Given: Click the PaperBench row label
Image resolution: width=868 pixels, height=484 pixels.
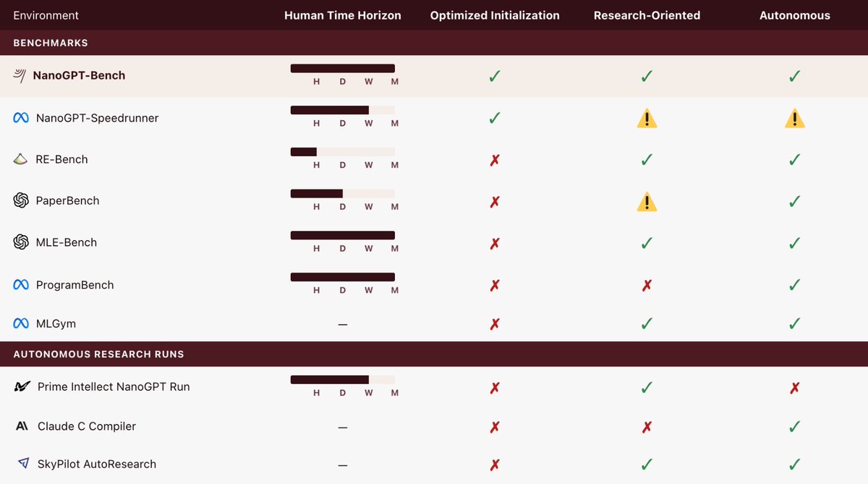Looking at the screenshot, I should 67,201.
